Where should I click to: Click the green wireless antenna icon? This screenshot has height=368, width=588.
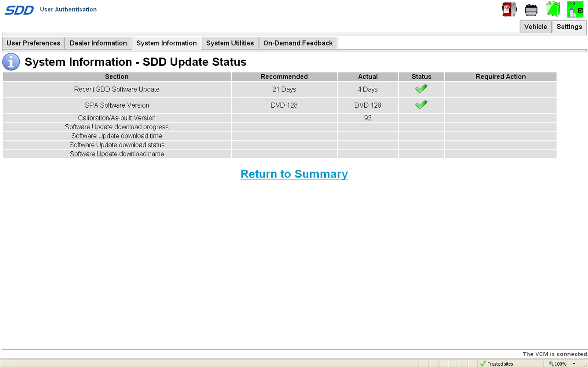click(575, 9)
